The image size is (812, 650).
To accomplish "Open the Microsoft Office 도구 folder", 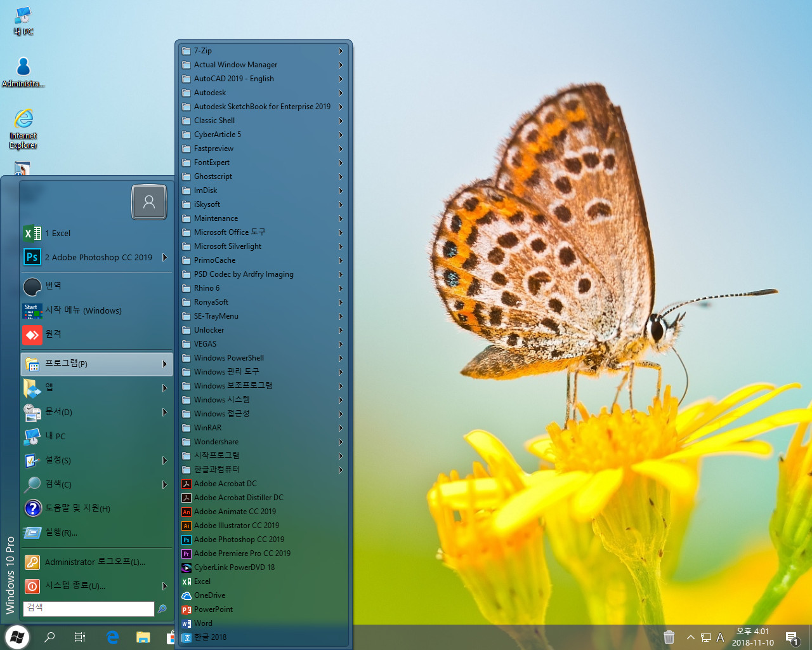I will (263, 232).
